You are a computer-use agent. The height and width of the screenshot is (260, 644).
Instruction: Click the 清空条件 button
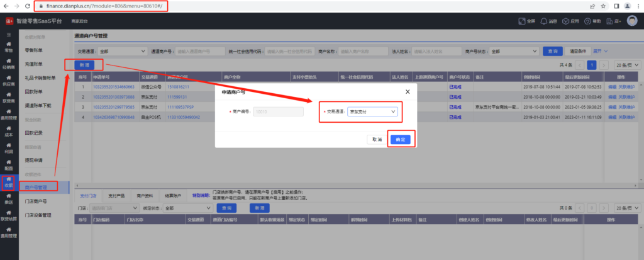(x=577, y=52)
